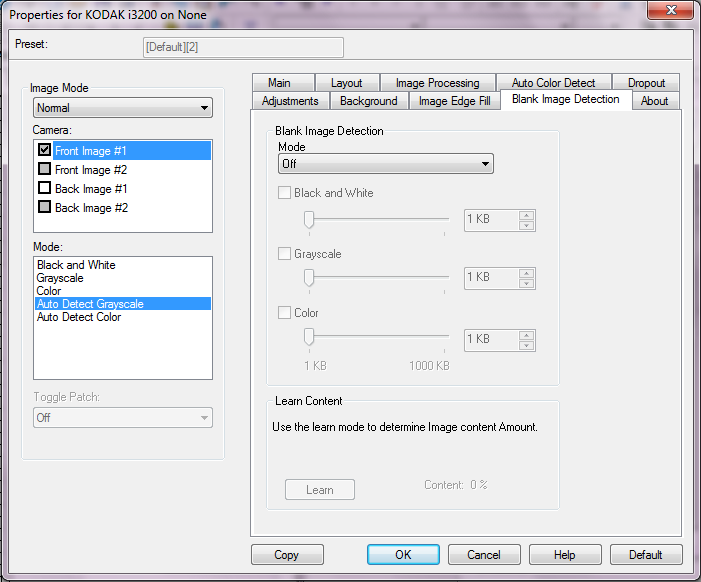Decrease the Black and White KB spinner value

tap(527, 225)
